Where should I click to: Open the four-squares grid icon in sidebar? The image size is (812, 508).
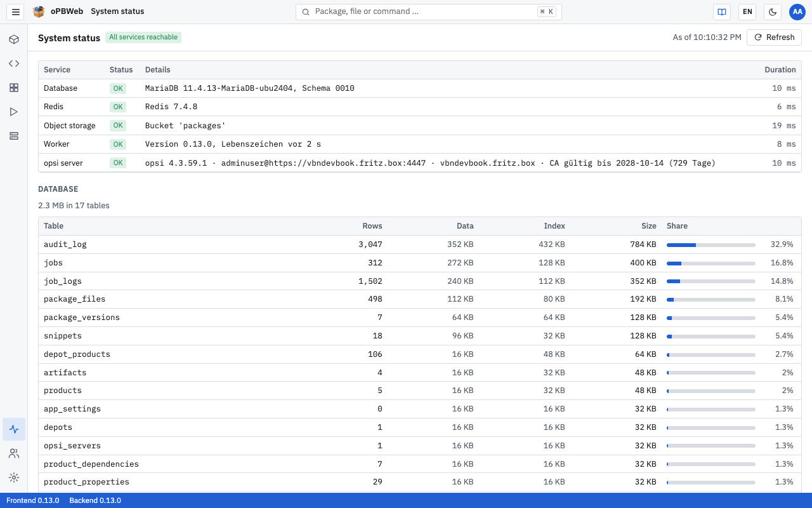14,88
